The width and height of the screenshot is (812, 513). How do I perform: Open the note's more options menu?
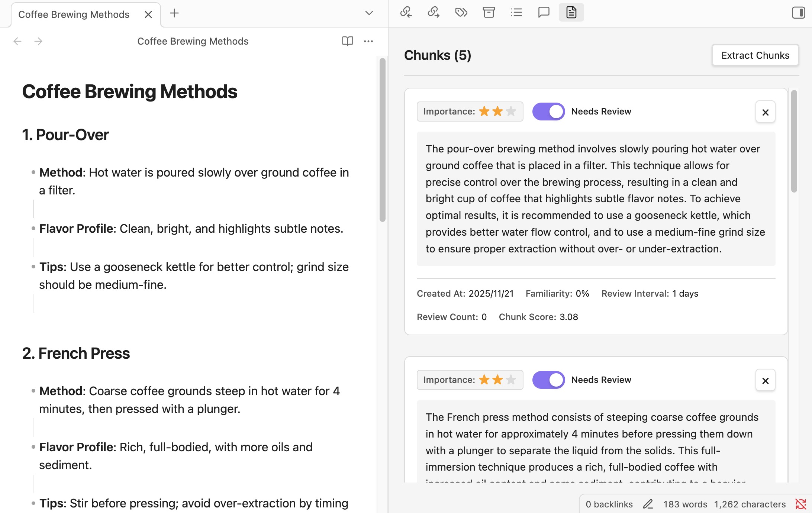coord(368,41)
